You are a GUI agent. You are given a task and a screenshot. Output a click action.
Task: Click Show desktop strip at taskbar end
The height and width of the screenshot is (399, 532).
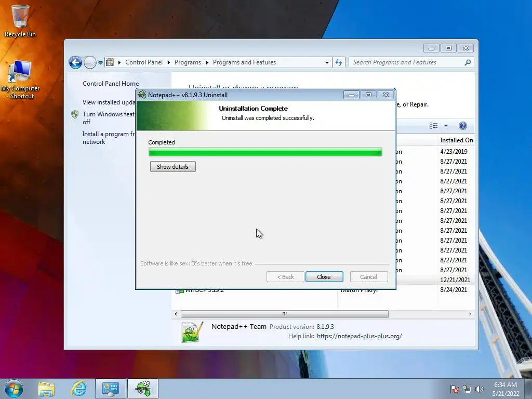528,389
